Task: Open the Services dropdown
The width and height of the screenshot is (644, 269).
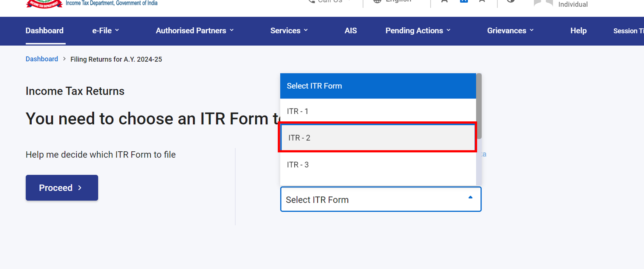Action: [289, 31]
